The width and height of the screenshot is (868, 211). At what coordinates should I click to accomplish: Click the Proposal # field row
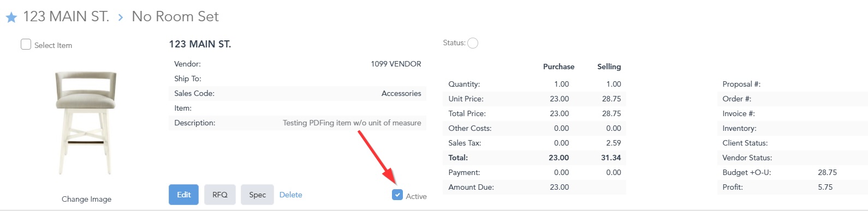pos(792,84)
